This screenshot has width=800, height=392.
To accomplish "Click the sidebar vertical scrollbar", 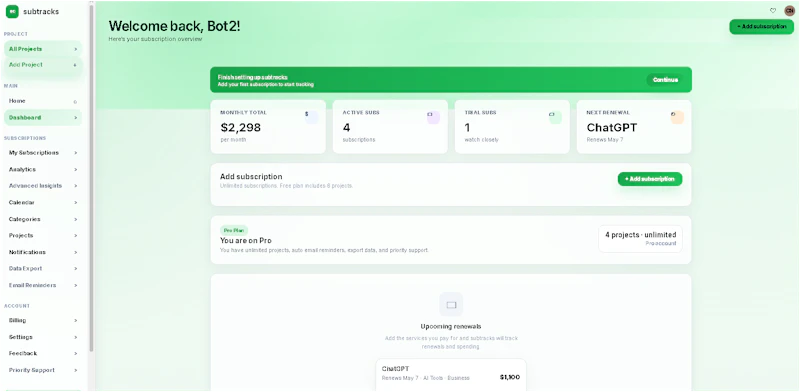I will (91, 179).
